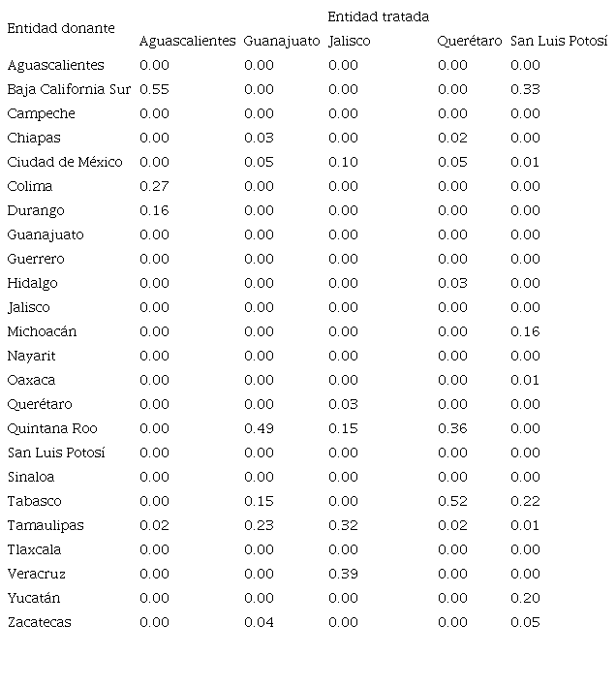The height and width of the screenshot is (687, 616).
Task: Select the Tamaulipas row label
Action: 46,526
